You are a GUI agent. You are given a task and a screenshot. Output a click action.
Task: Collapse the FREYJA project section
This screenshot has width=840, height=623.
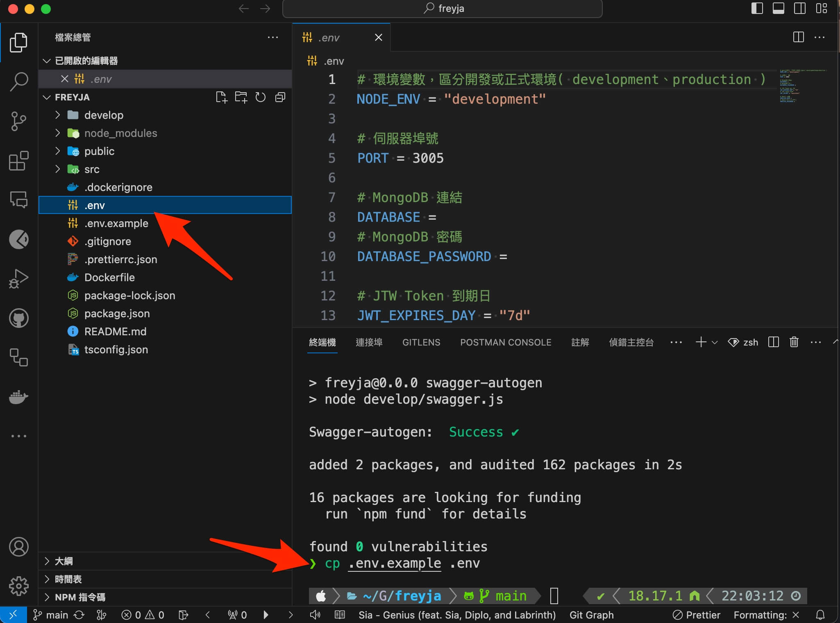click(x=47, y=97)
